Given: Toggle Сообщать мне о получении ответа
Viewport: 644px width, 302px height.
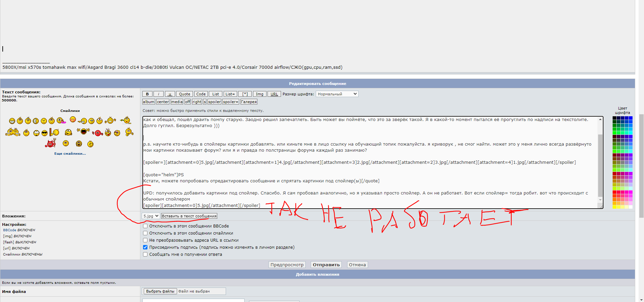Looking at the screenshot, I should coord(145,254).
